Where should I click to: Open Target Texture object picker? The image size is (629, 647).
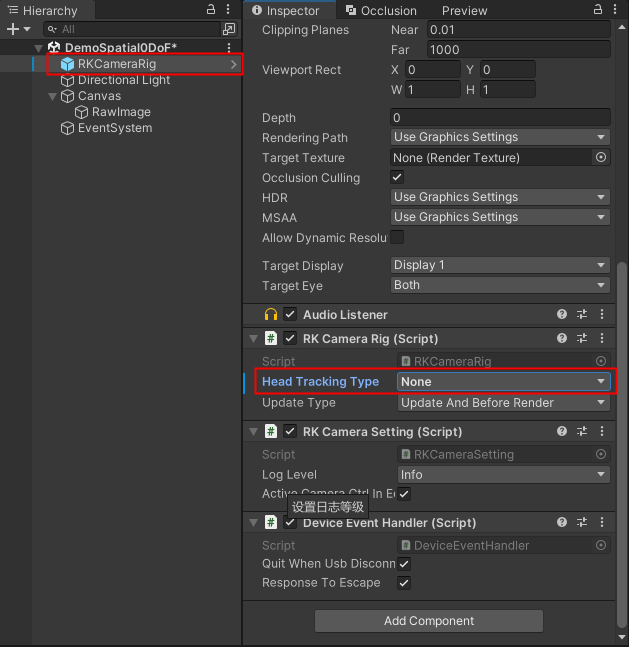click(x=601, y=157)
